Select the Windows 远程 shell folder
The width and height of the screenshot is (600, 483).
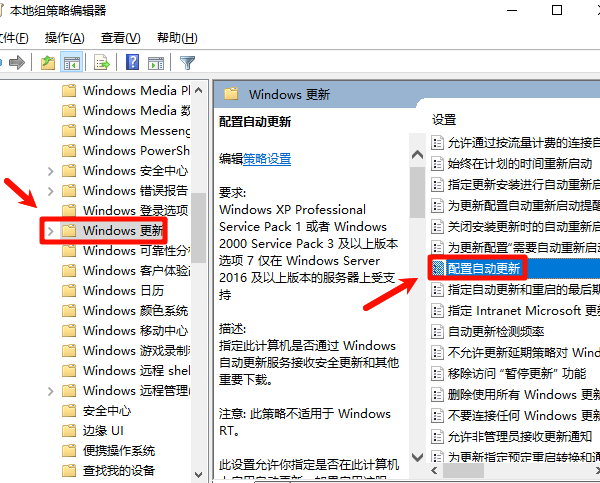click(126, 370)
